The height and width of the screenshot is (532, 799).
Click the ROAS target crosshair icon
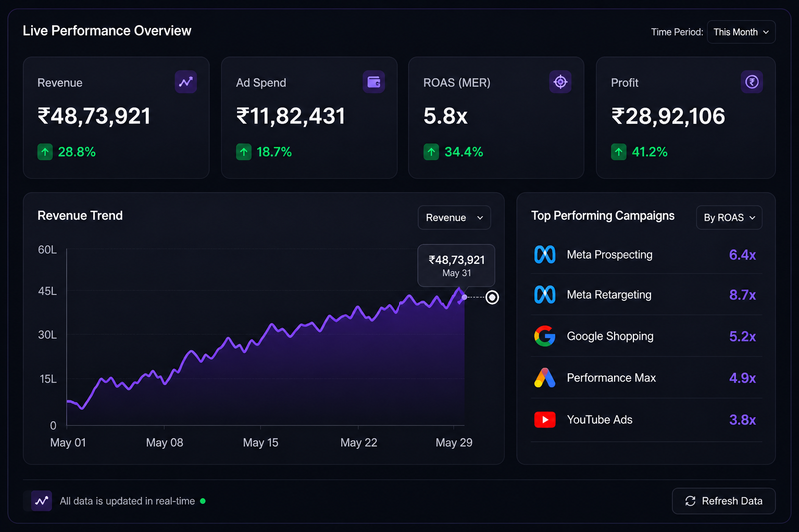pyautogui.click(x=560, y=82)
